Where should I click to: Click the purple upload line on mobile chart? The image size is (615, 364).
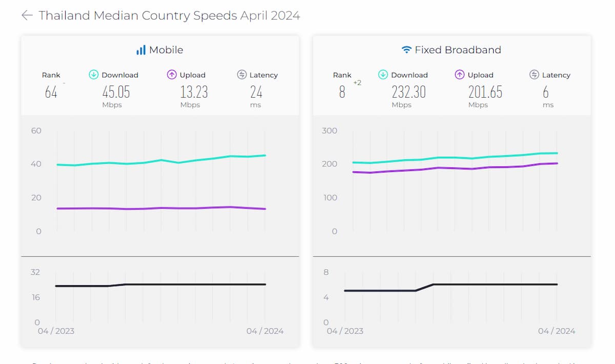[x=154, y=208]
